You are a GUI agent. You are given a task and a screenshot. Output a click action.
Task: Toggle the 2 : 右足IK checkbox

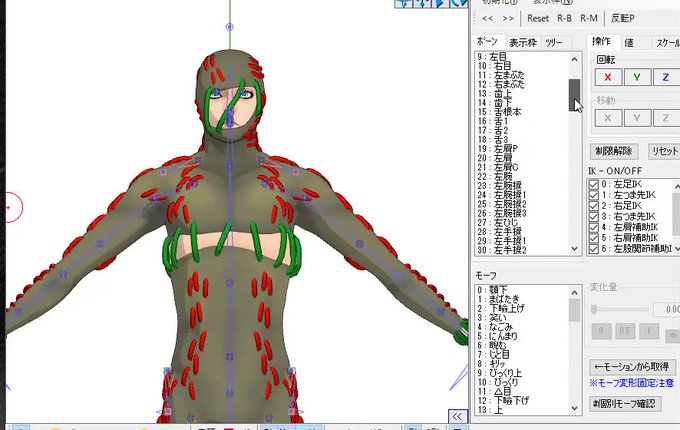pos(594,206)
